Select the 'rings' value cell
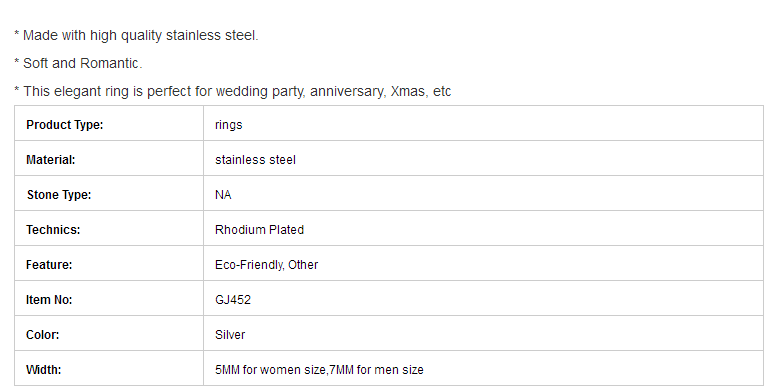Viewport: 780px width, 389px height. click(x=484, y=123)
